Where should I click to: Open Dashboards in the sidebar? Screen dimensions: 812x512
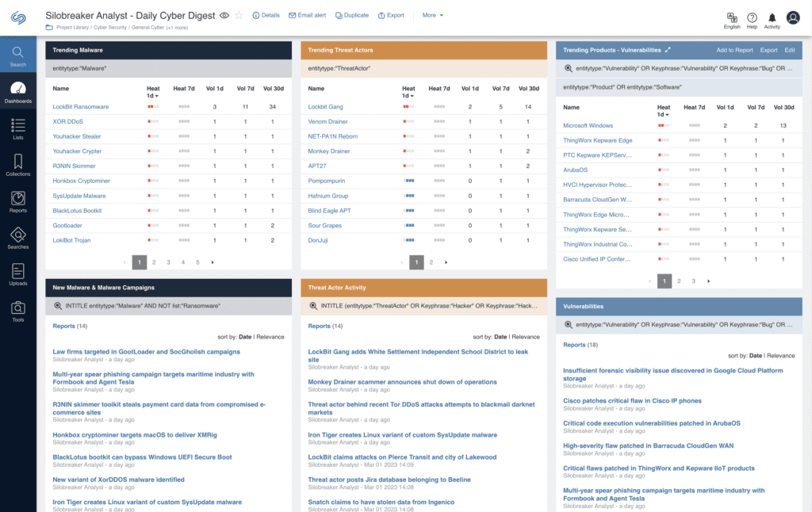(18, 93)
